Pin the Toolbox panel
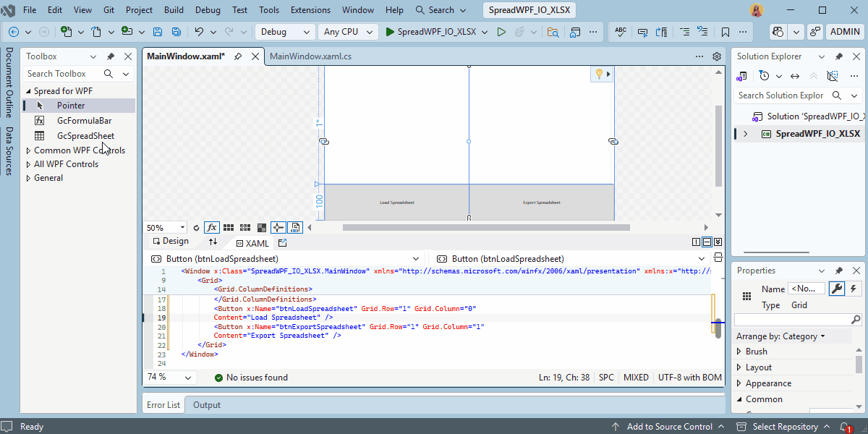868x434 pixels. coord(111,56)
